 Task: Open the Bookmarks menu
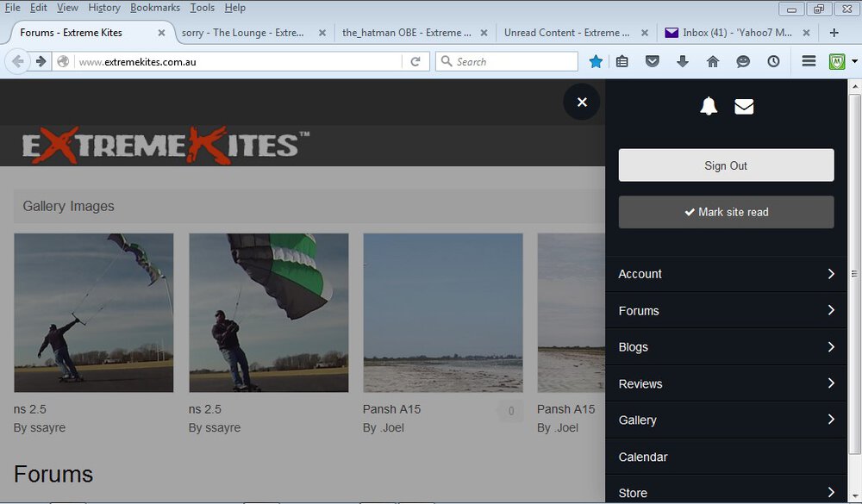tap(154, 7)
